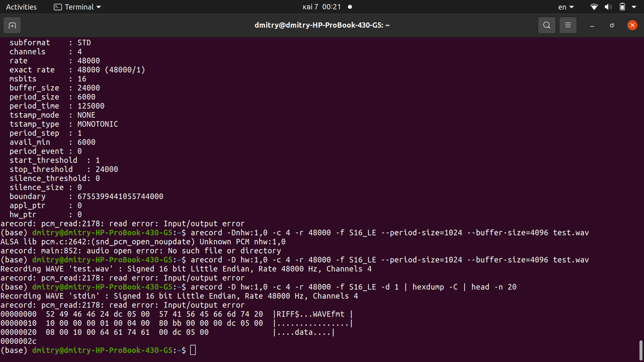The width and height of the screenshot is (644, 362).
Task: Minimize the terminal window
Action: pos(592,26)
